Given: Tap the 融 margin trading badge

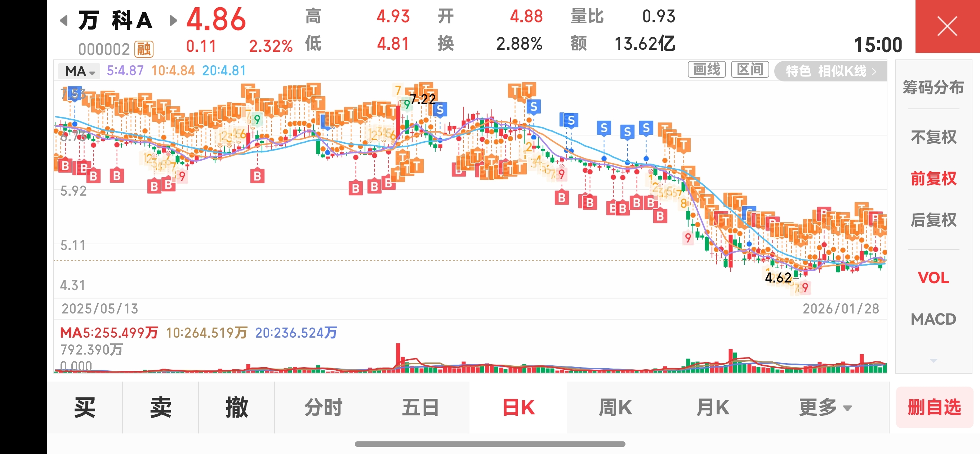Looking at the screenshot, I should [144, 49].
